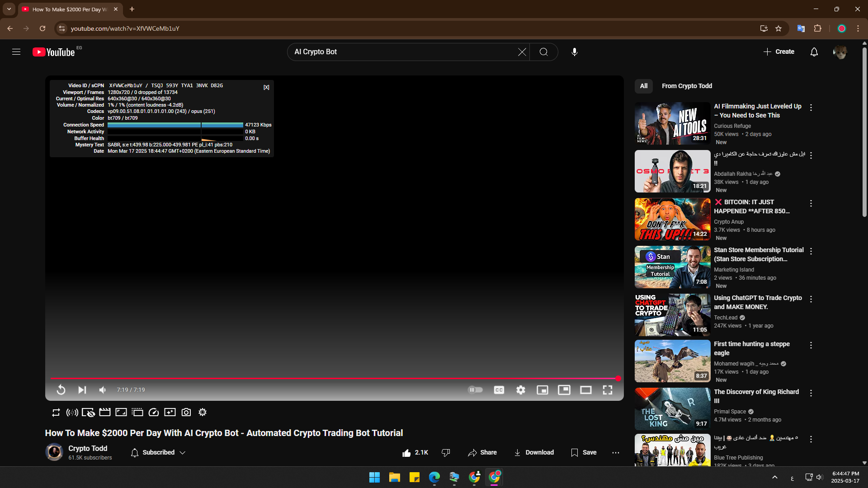
Task: Select the From Crypto Todd chip
Action: [x=687, y=86]
